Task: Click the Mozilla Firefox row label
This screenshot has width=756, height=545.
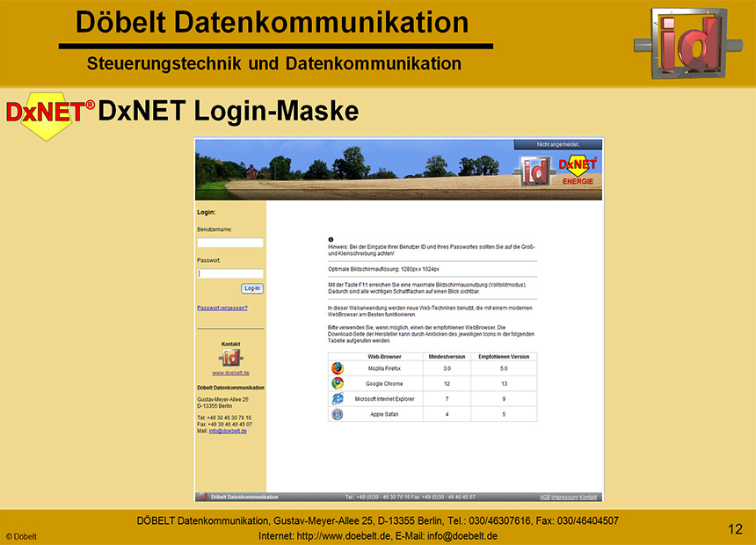Action: tap(384, 368)
